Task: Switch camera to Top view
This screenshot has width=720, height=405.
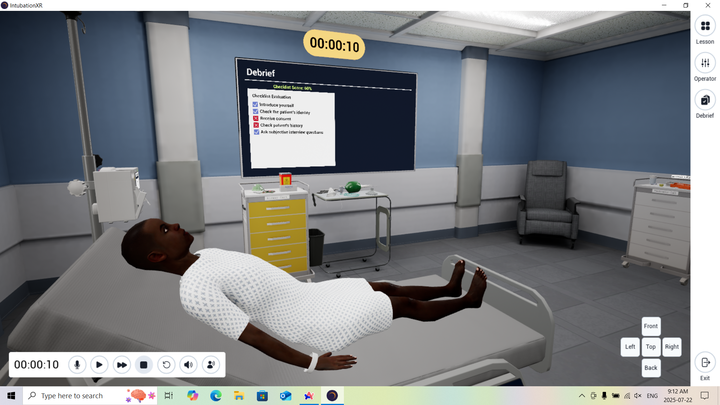Action: (x=651, y=347)
